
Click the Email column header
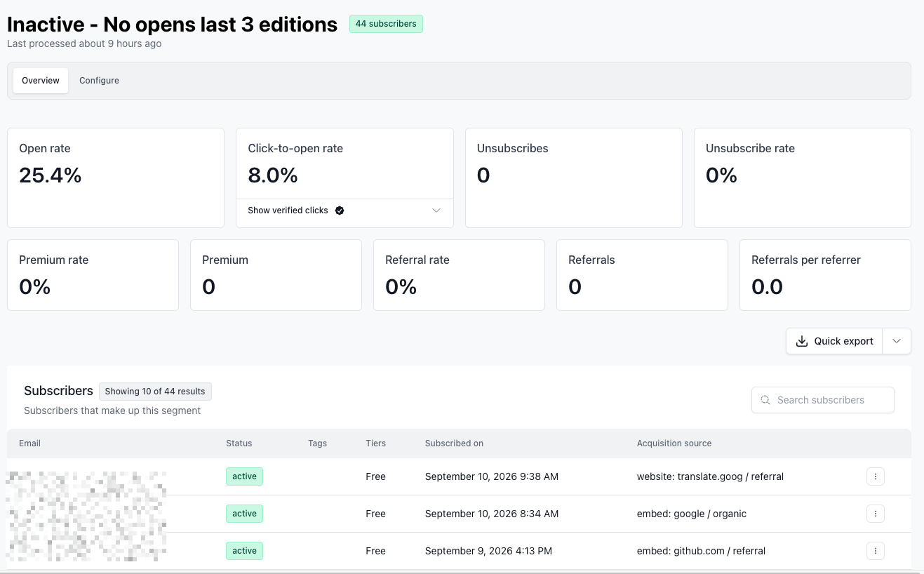29,443
